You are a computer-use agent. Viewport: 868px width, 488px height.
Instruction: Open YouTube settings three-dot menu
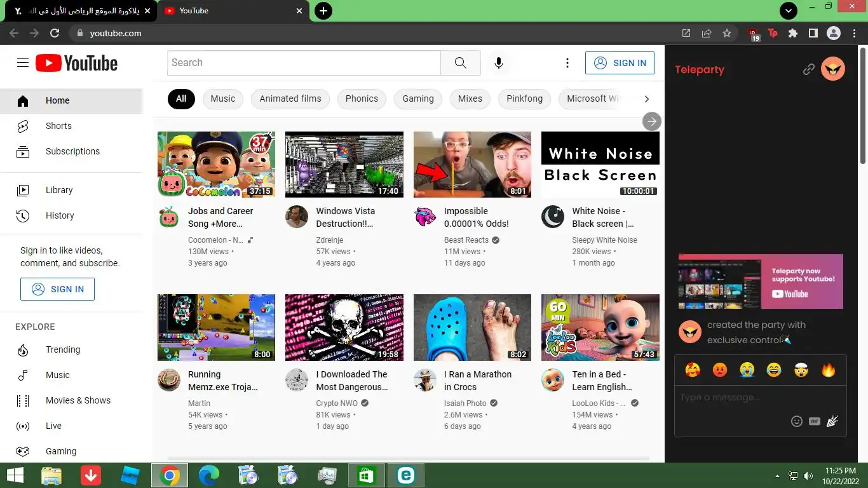tap(567, 63)
